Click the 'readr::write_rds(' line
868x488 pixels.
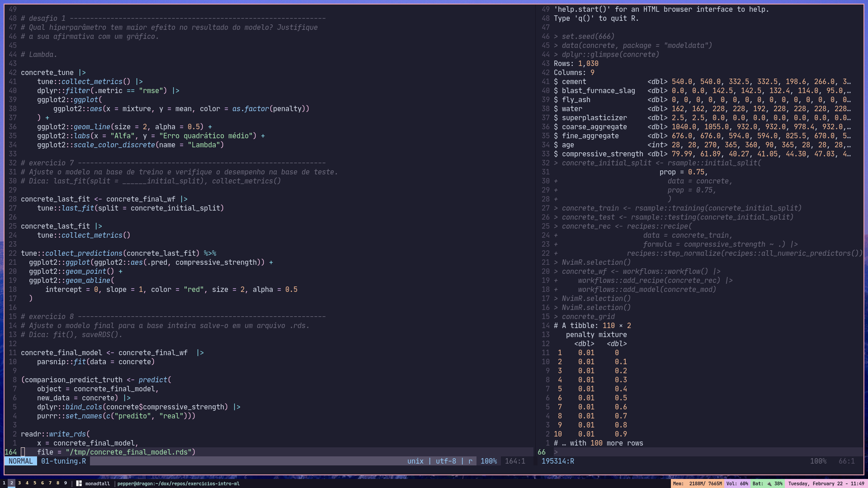click(x=55, y=434)
